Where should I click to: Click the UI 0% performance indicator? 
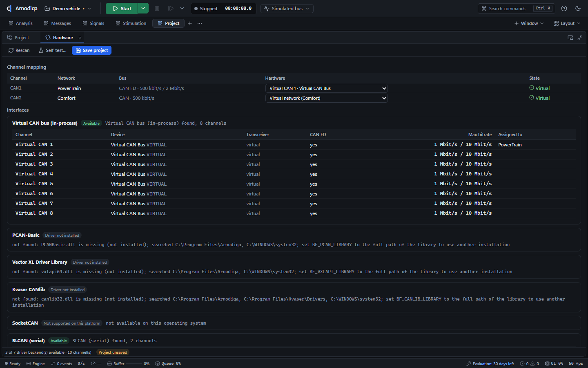554,364
